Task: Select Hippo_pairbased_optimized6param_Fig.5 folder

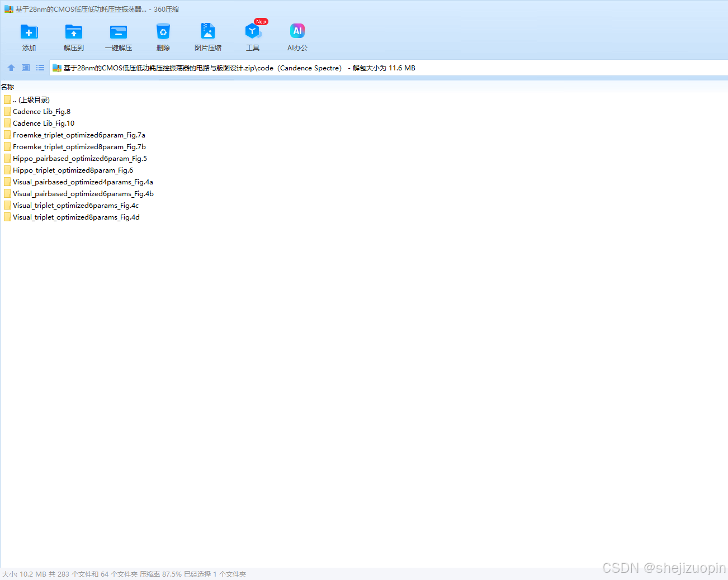Action: pyautogui.click(x=75, y=159)
